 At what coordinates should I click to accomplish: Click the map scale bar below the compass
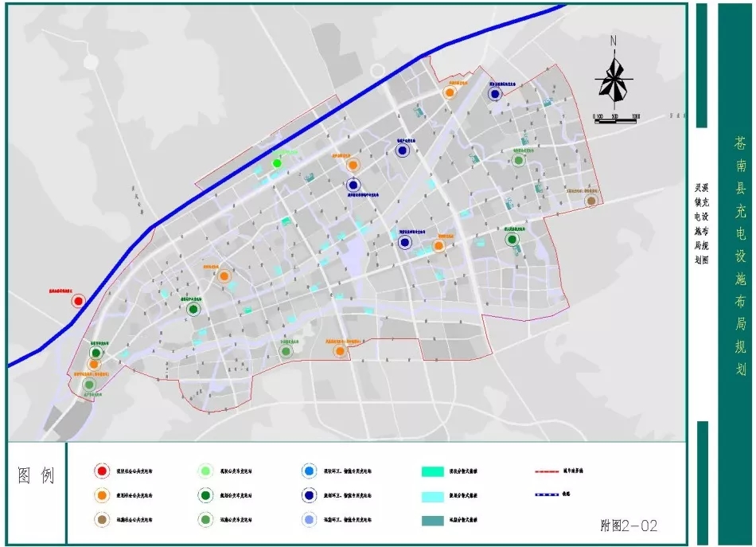[617, 116]
